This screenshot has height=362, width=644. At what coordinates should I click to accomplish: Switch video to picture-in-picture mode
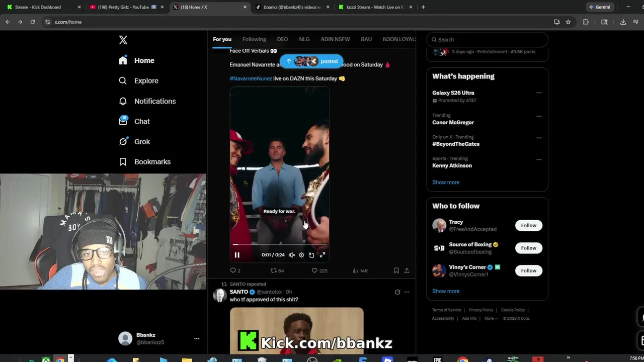311,255
